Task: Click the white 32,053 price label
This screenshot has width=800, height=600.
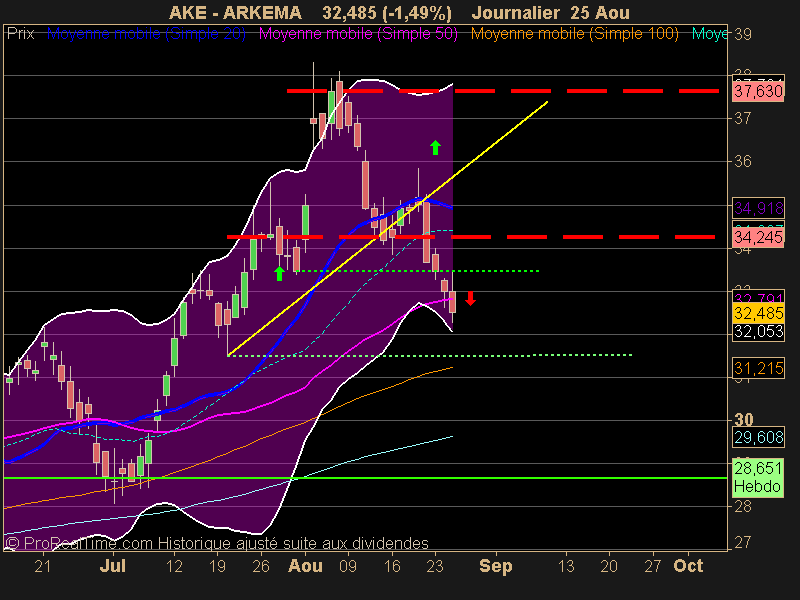Action: click(758, 332)
